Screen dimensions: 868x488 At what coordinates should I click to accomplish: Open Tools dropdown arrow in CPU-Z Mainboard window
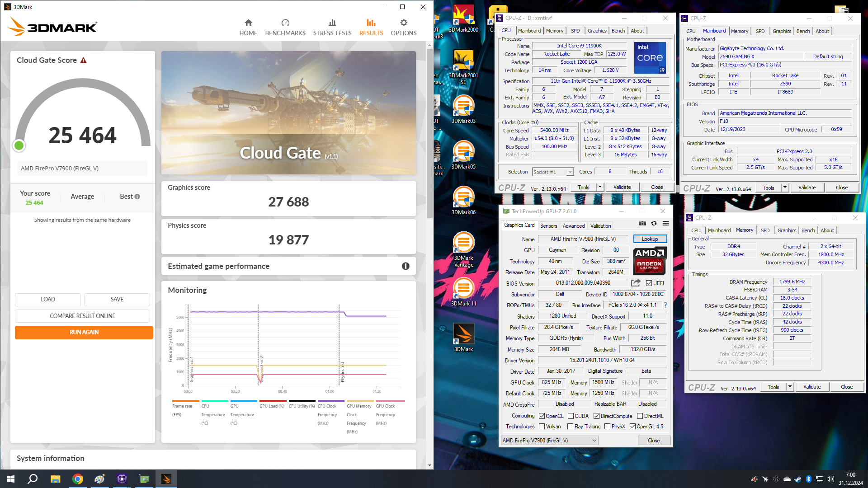pos(785,188)
